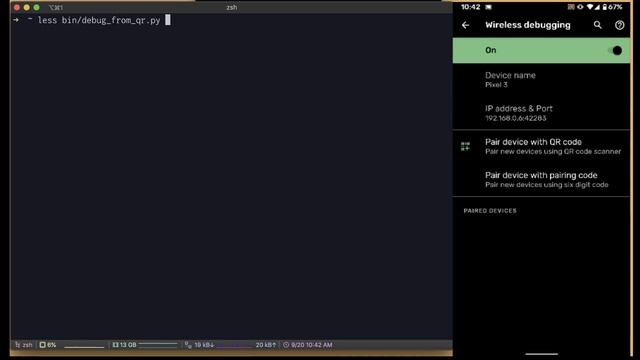This screenshot has height=360, width=640.
Task: Click the zsh session indicator in status bar
Action: click(x=24, y=345)
